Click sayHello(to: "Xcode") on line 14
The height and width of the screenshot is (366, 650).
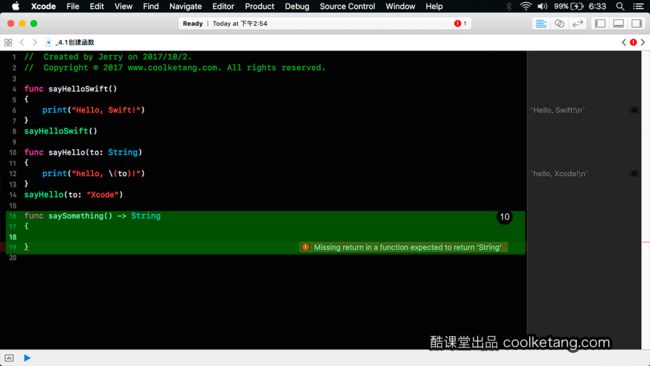[x=73, y=195]
